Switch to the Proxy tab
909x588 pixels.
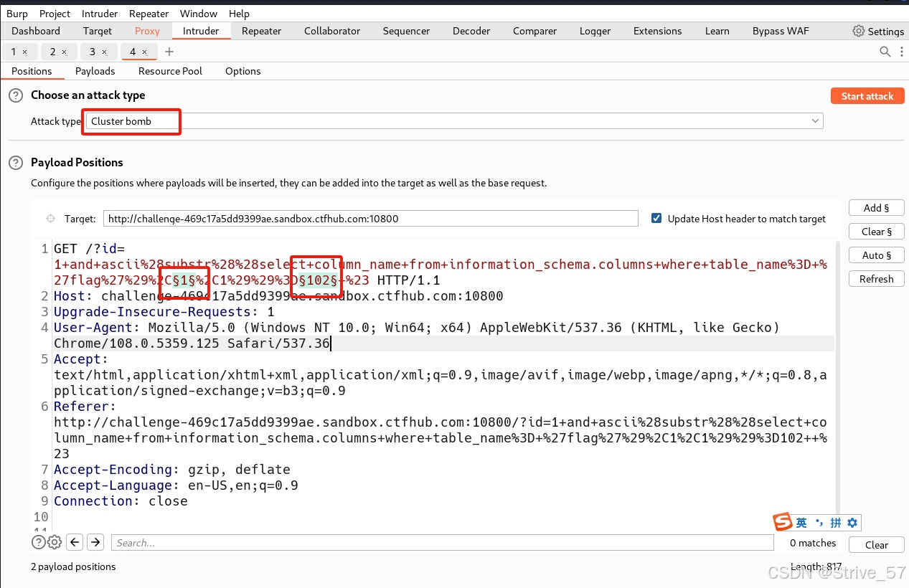click(x=147, y=31)
